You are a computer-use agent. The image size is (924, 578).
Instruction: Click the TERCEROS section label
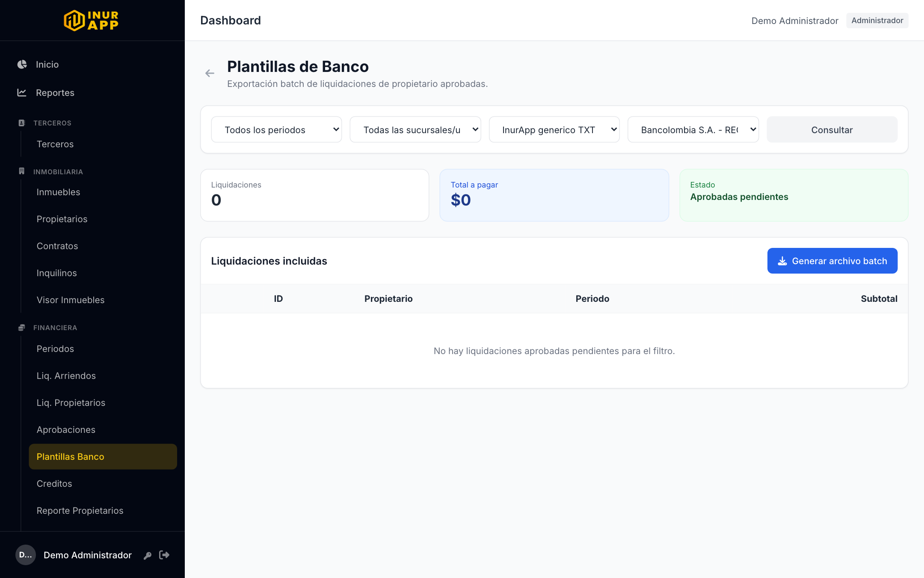click(52, 123)
